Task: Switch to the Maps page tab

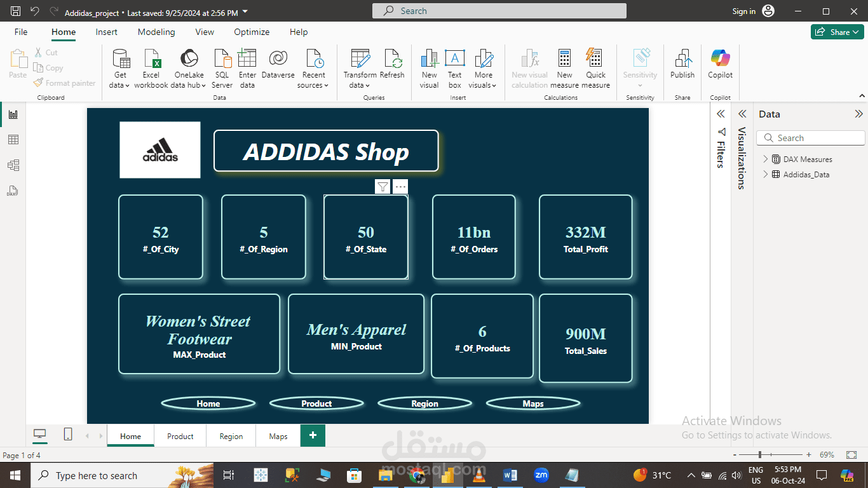Action: point(278,436)
